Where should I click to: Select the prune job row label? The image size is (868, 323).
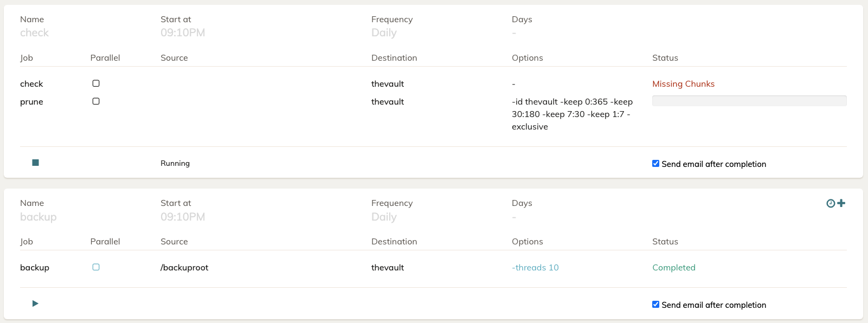(x=31, y=102)
